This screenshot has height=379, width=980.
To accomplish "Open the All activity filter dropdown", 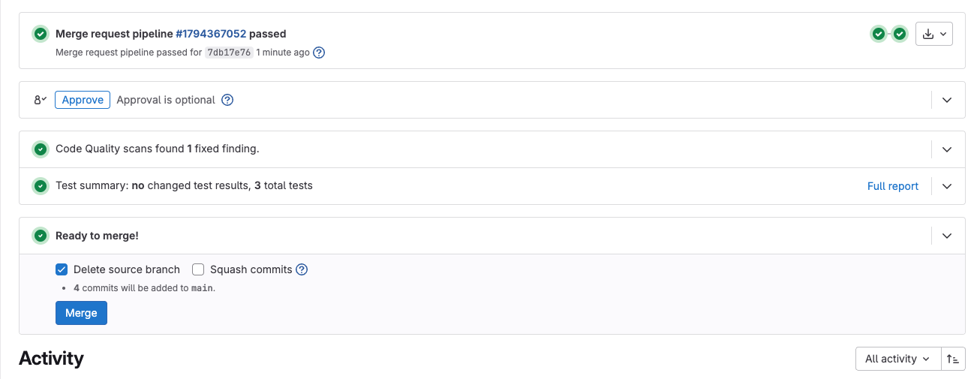I will 897,359.
